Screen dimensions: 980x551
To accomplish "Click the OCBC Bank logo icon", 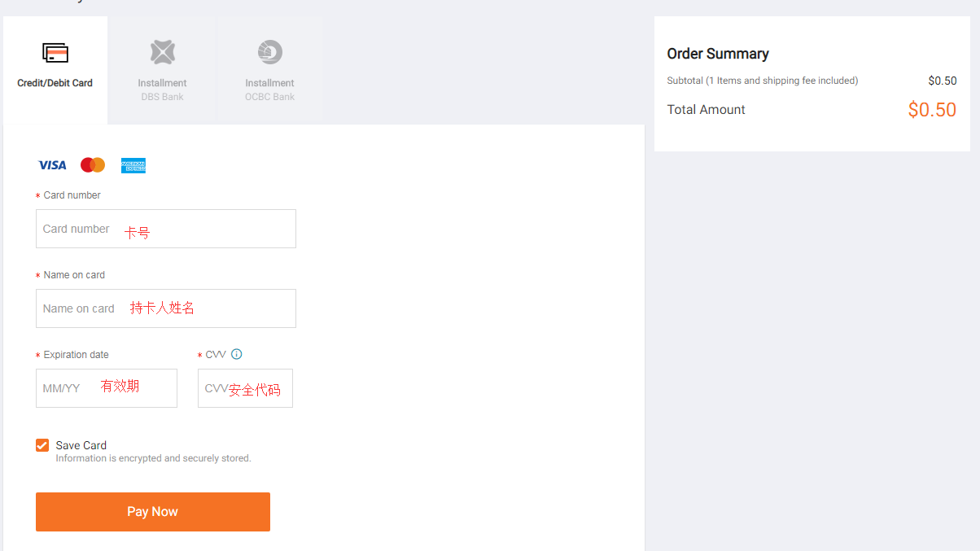I will 270,53.
